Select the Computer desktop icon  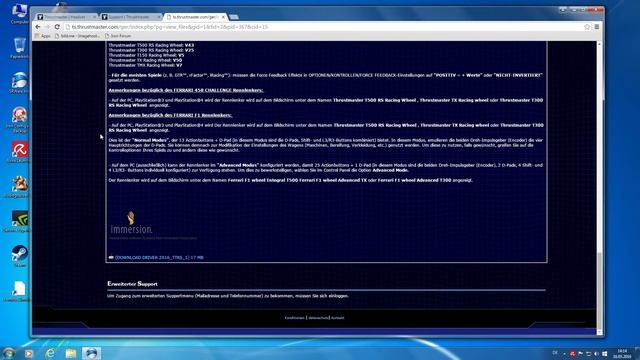[19, 14]
